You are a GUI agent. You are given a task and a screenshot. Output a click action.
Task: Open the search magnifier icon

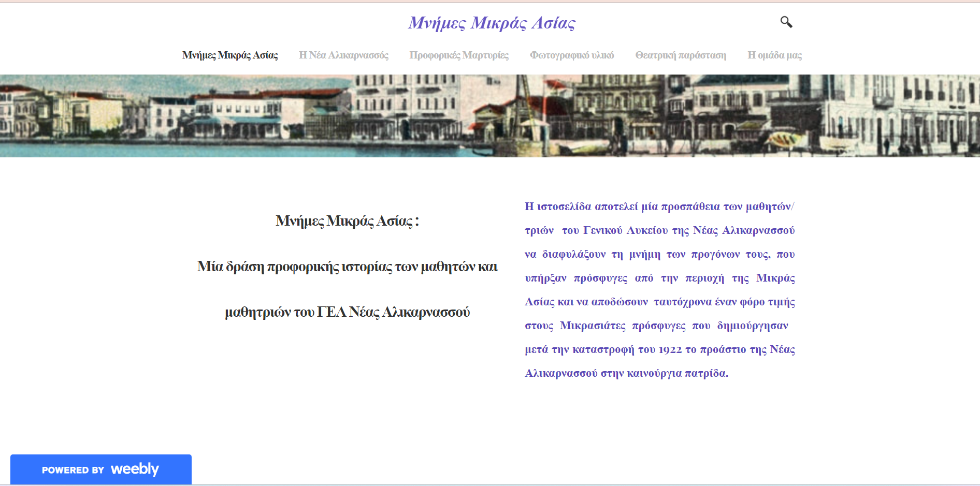pos(786,22)
